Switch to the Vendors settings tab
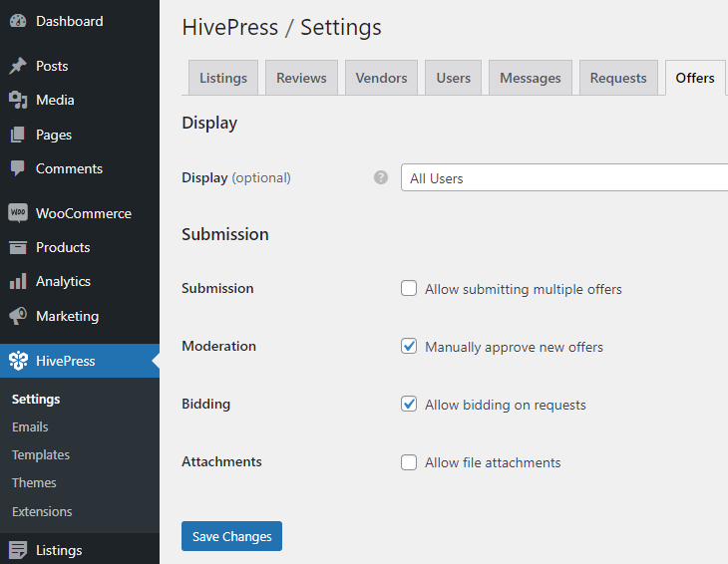Viewport: 728px width, 564px height. click(381, 78)
